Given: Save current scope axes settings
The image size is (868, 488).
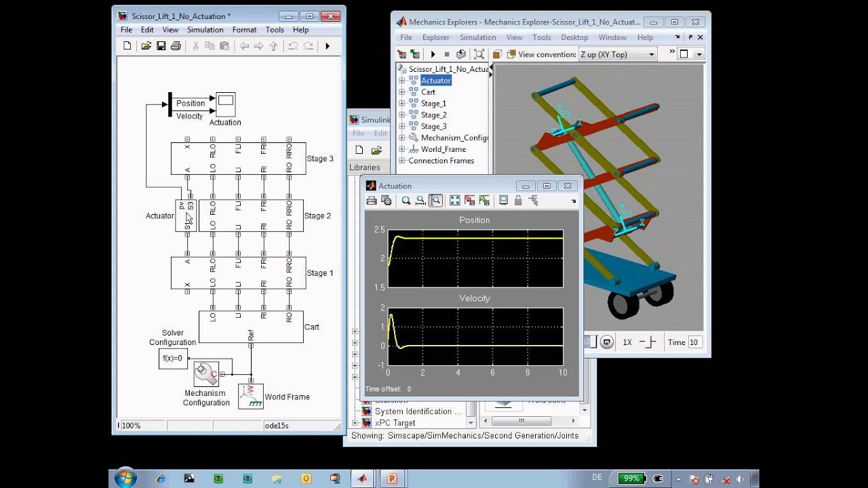Looking at the screenshot, I should pos(469,201).
